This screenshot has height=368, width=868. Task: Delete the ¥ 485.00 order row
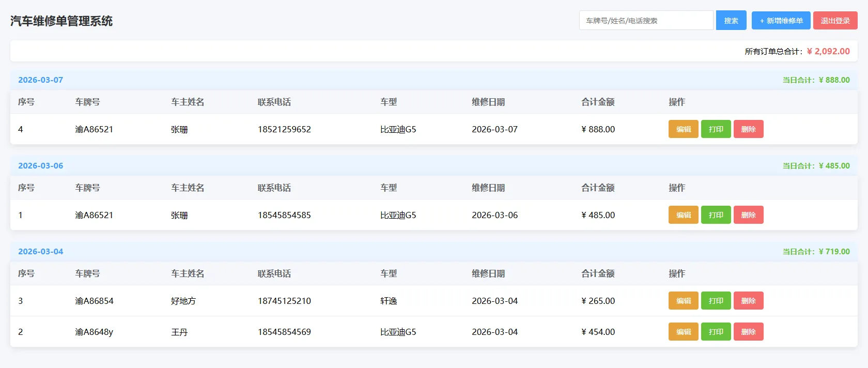coord(748,215)
